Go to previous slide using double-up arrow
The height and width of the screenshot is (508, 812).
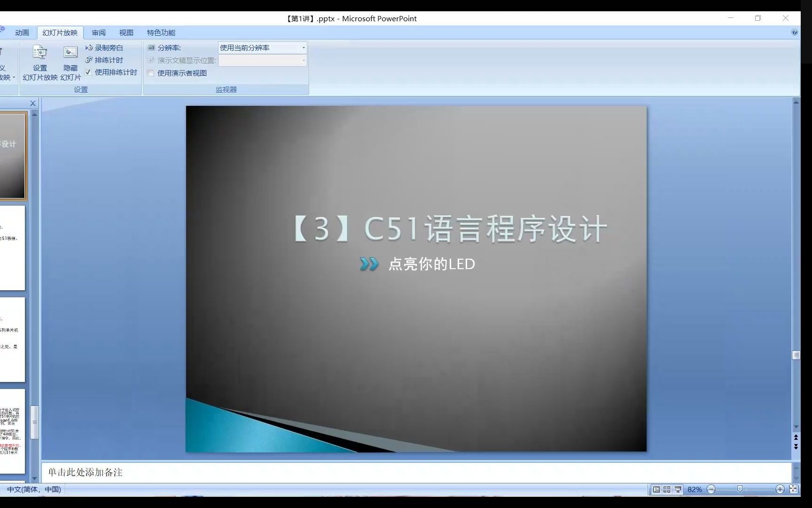pos(796,437)
